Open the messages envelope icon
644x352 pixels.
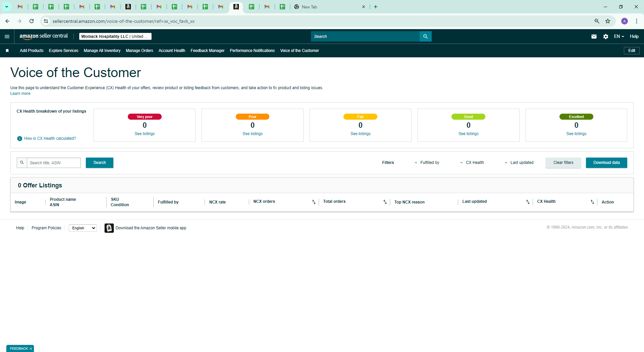[x=594, y=37]
